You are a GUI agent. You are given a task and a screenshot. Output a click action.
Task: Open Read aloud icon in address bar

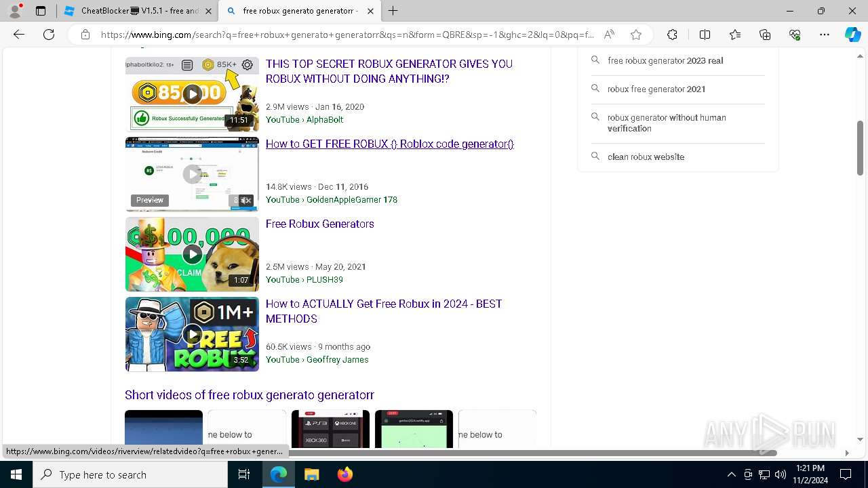point(609,35)
